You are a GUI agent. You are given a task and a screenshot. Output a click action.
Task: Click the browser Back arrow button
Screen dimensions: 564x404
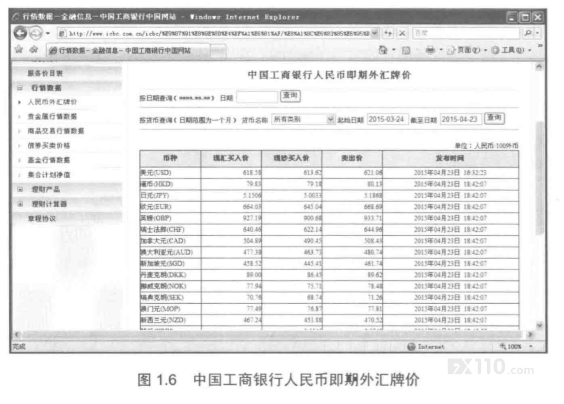point(21,33)
